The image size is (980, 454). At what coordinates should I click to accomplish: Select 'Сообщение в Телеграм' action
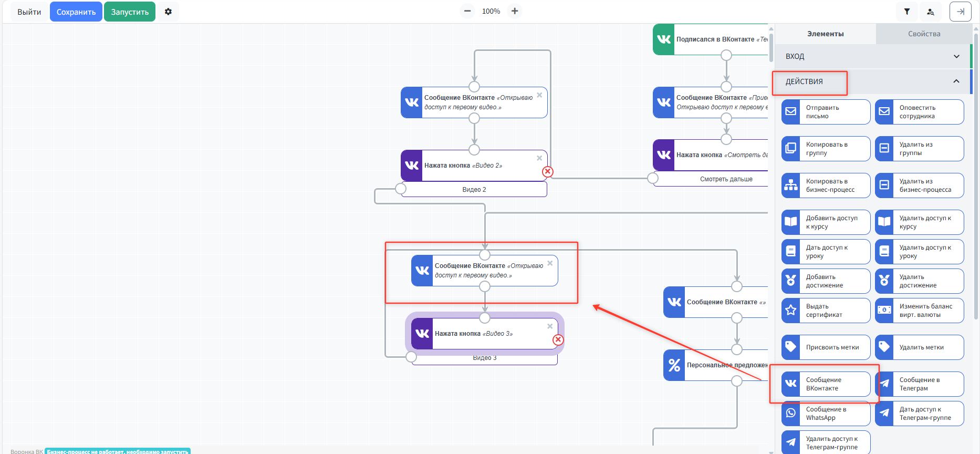pos(919,384)
